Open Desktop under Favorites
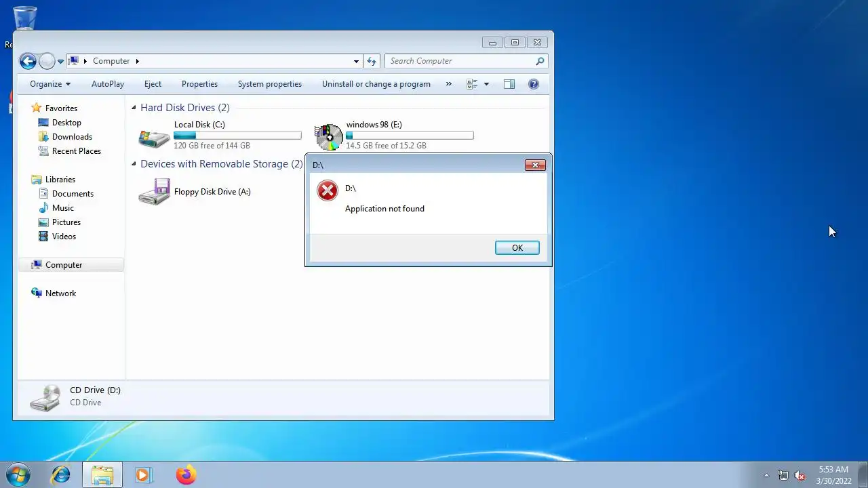The width and height of the screenshot is (868, 488). tap(66, 123)
